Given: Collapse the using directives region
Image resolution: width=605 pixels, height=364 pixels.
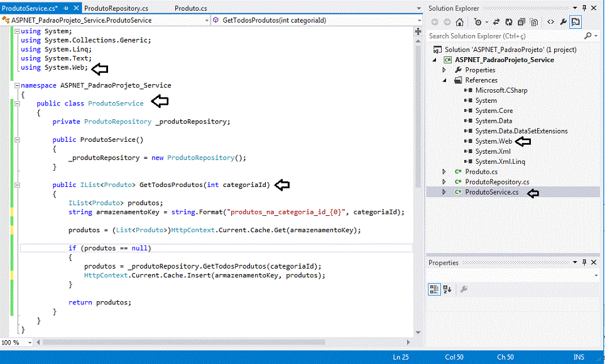Looking at the screenshot, I should [x=17, y=31].
